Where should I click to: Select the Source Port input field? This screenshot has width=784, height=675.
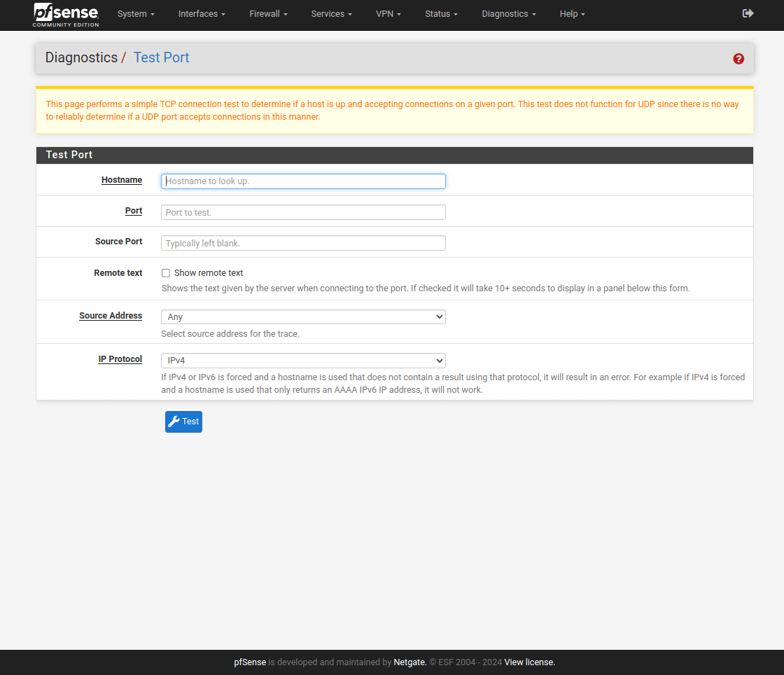pyautogui.click(x=303, y=243)
